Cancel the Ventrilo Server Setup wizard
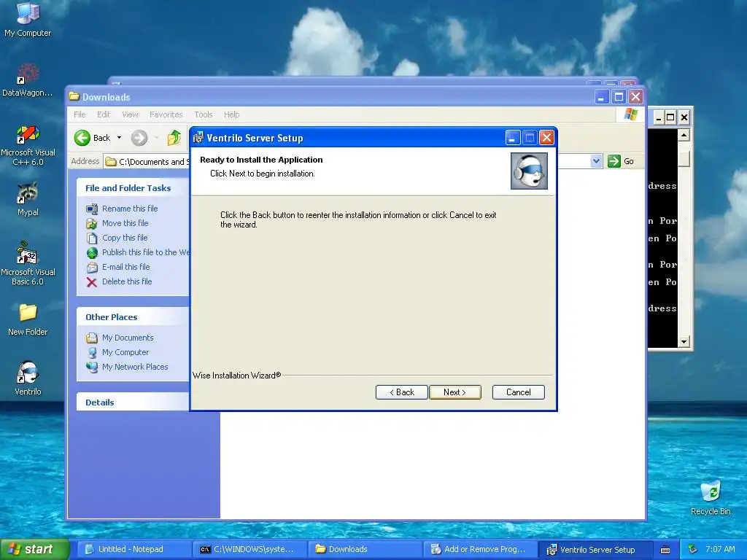 tap(519, 392)
